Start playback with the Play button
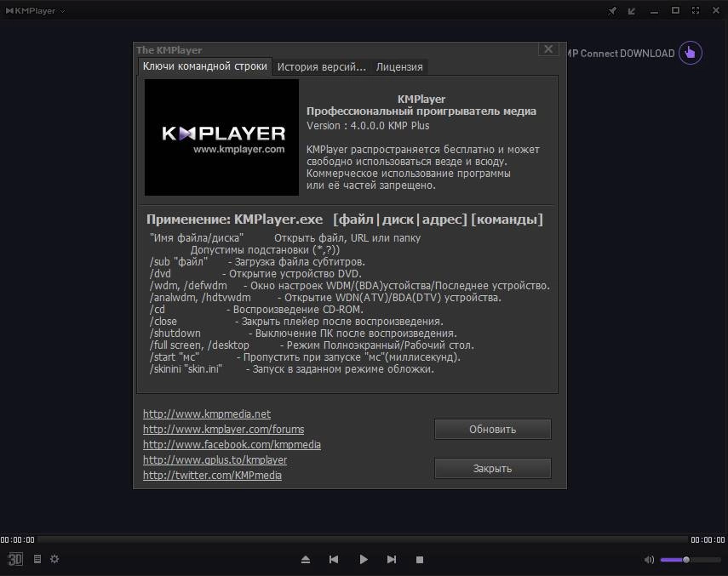Viewport: 728px width, 576px height. [364, 559]
